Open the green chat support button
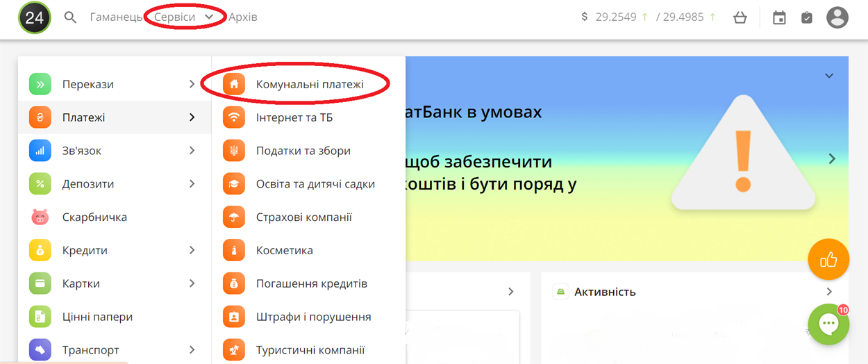 (828, 324)
